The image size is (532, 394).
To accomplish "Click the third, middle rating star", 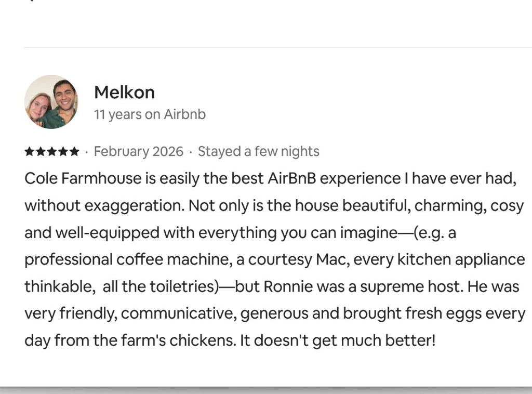I will click(x=52, y=152).
